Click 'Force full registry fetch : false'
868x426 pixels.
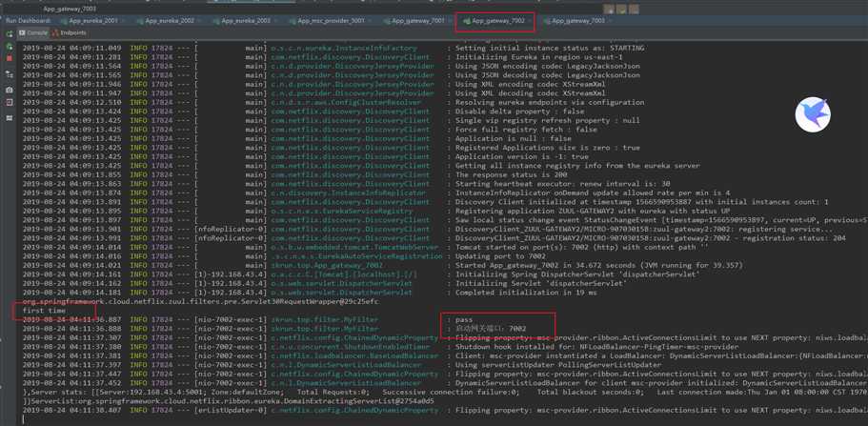pos(526,130)
